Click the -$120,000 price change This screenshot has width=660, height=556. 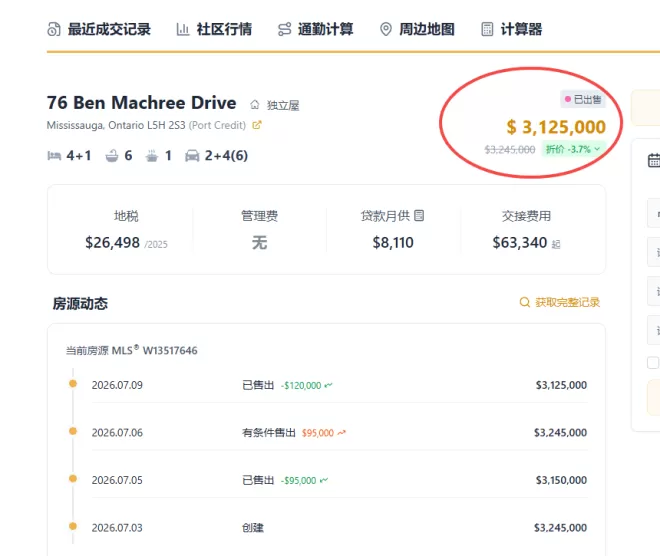301,385
